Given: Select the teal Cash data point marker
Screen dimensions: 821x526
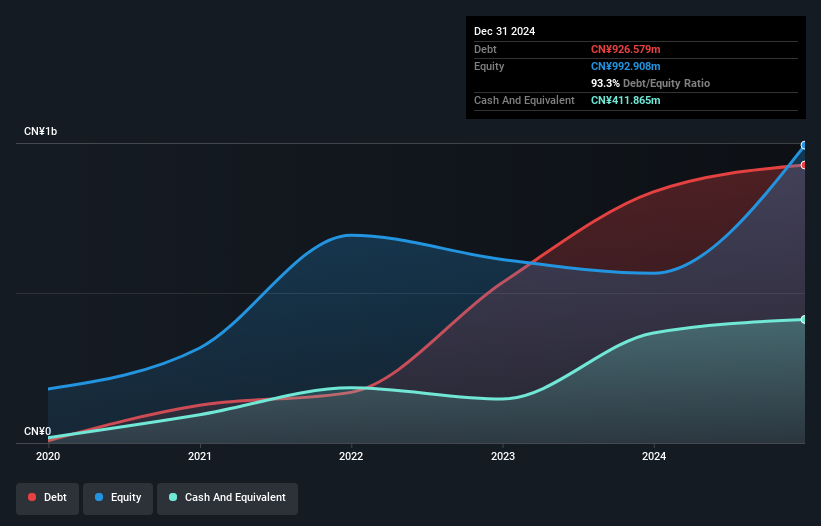Looking at the screenshot, I should coord(804,319).
